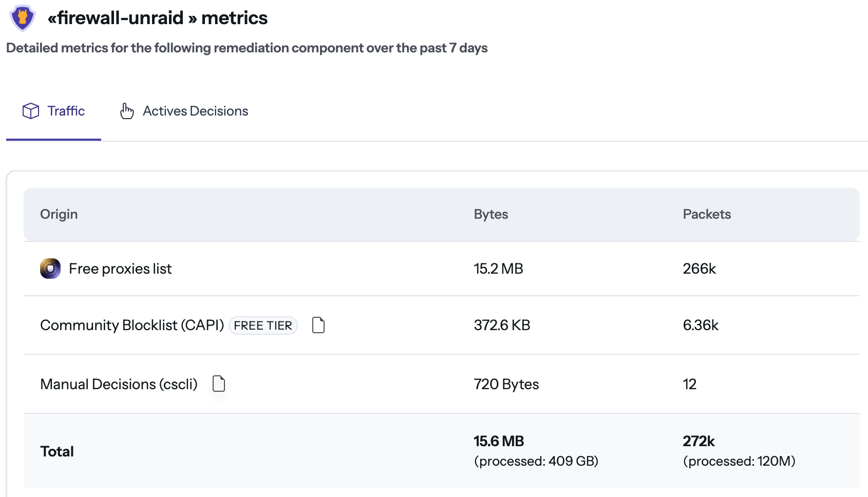Click the Bytes column header
868x497 pixels.
[491, 214]
